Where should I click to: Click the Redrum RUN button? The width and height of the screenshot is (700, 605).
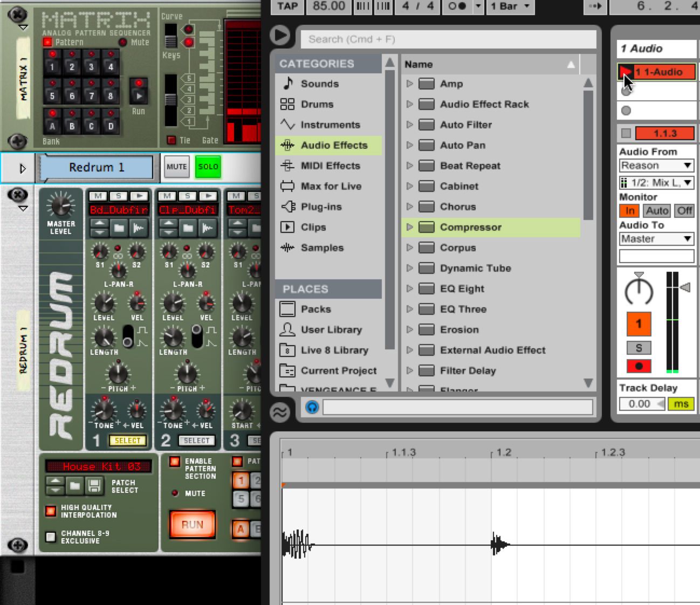pos(193,525)
